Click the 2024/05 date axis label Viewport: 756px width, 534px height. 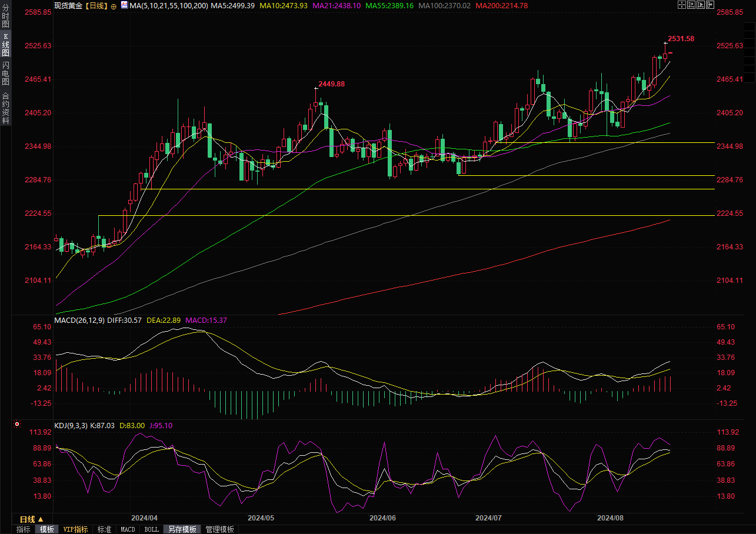point(261,518)
